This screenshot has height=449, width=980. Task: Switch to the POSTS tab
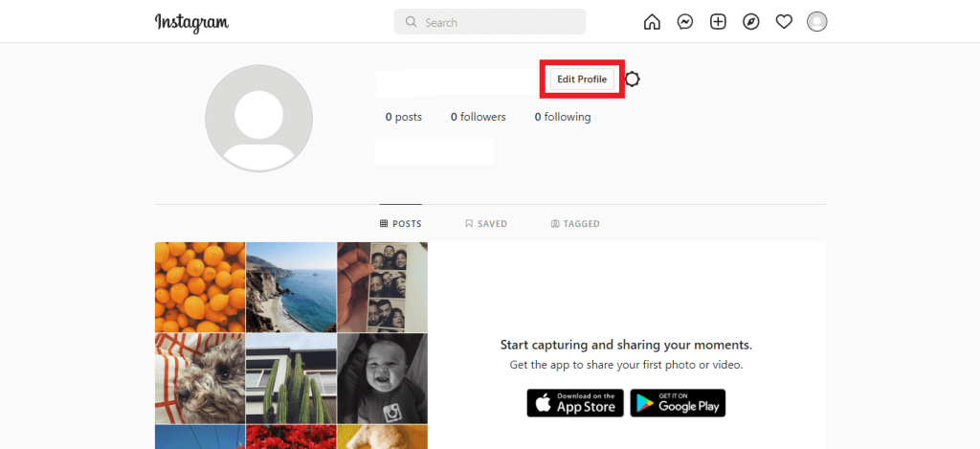401,223
